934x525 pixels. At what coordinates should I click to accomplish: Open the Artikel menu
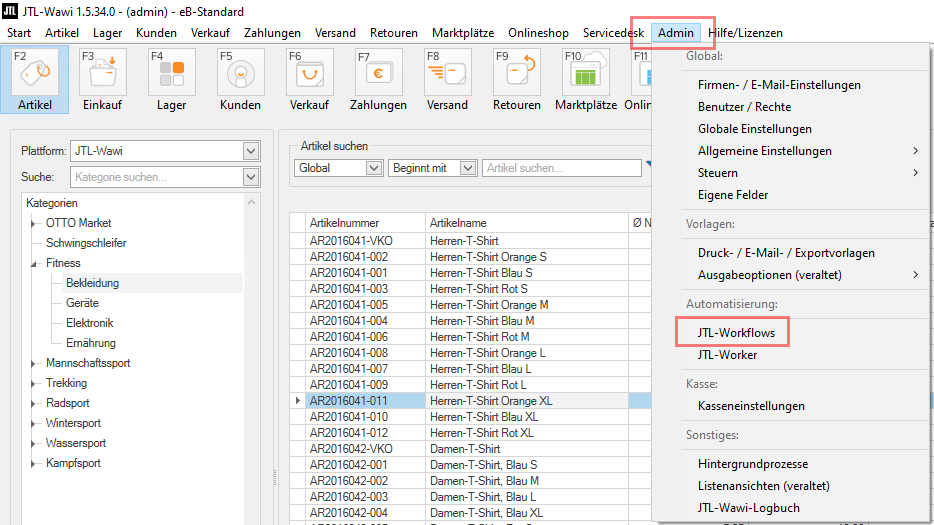tap(62, 33)
